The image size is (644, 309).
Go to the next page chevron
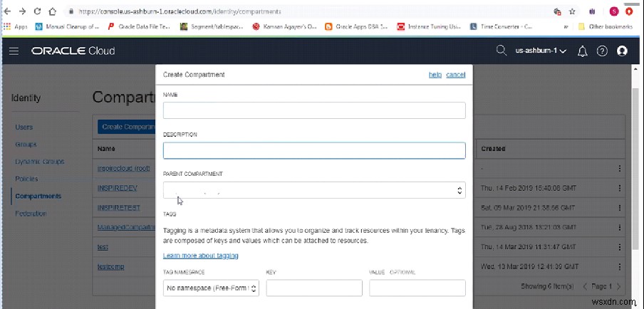(618, 286)
